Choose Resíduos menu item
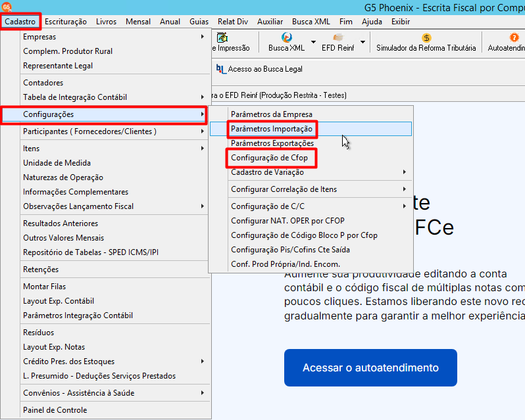 [x=105, y=333]
